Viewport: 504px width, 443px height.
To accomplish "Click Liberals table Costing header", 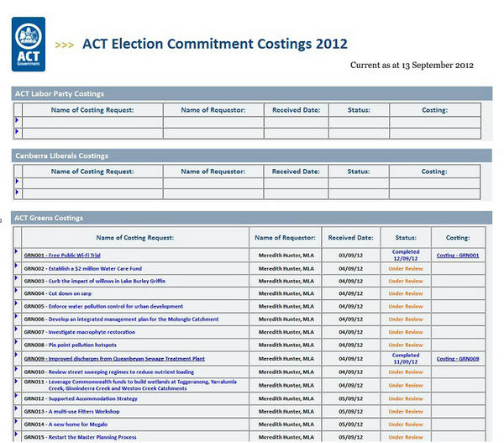I will 434,171.
